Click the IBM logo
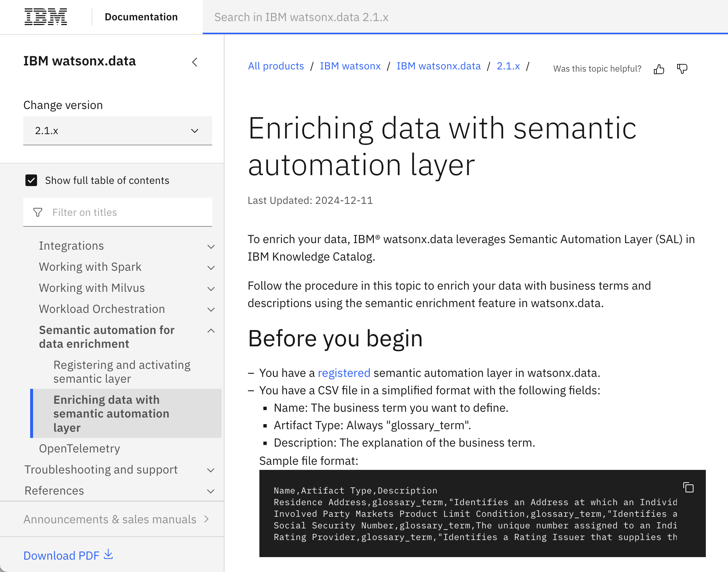The image size is (728, 572). (x=46, y=17)
